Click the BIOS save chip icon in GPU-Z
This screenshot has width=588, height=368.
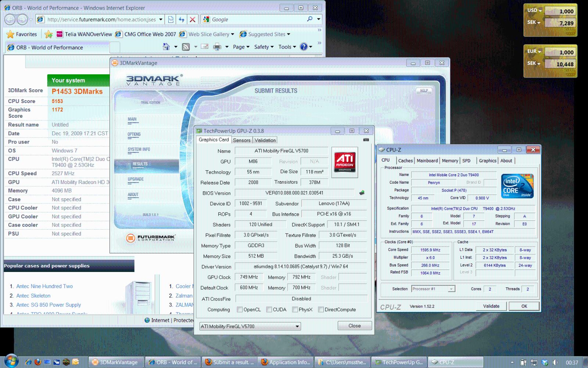click(x=362, y=192)
